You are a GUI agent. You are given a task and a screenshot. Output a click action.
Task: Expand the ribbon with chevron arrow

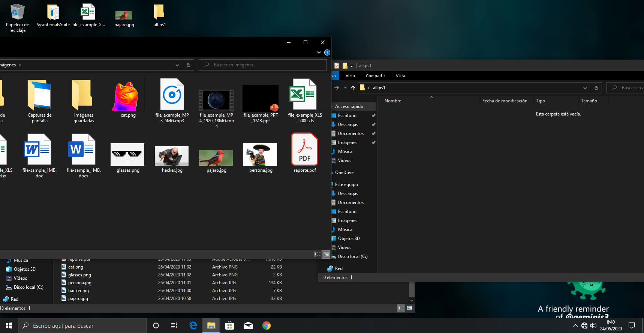click(319, 52)
